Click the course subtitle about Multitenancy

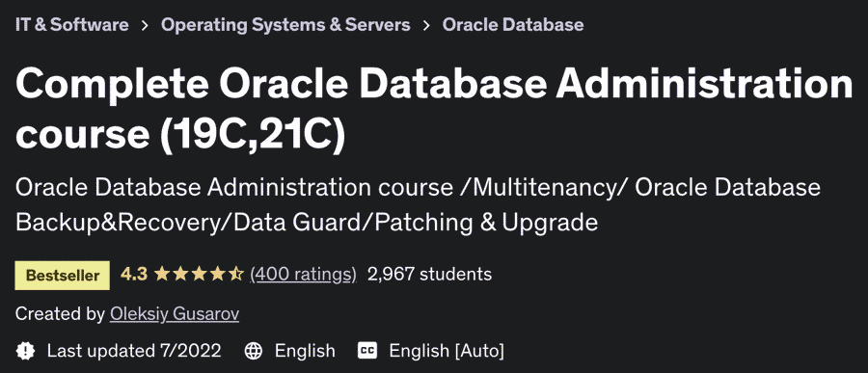418,204
